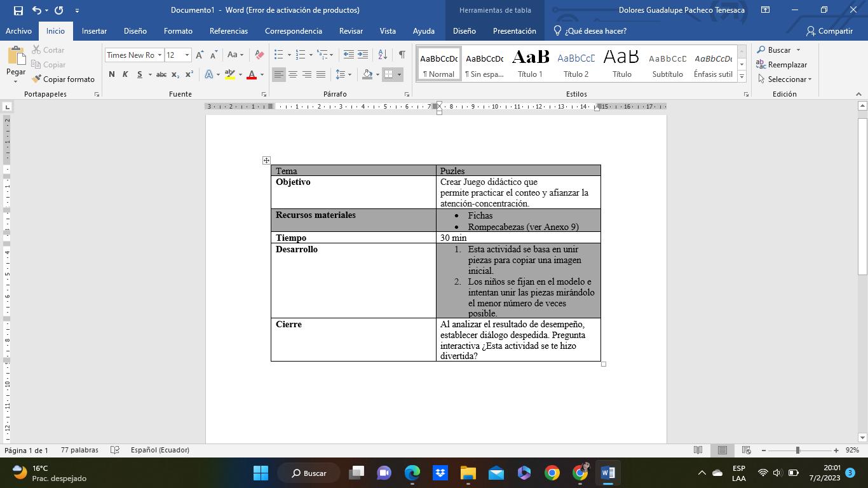This screenshot has height=488, width=868.
Task: Toggle justified text alignment
Action: (x=321, y=74)
